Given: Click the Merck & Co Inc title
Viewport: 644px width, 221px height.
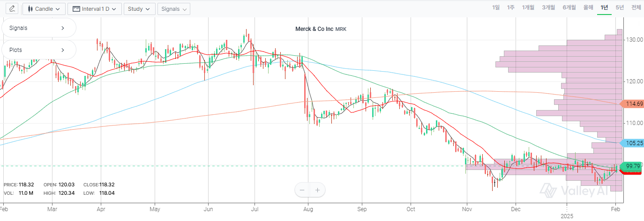Looking at the screenshot, I should coord(314,29).
